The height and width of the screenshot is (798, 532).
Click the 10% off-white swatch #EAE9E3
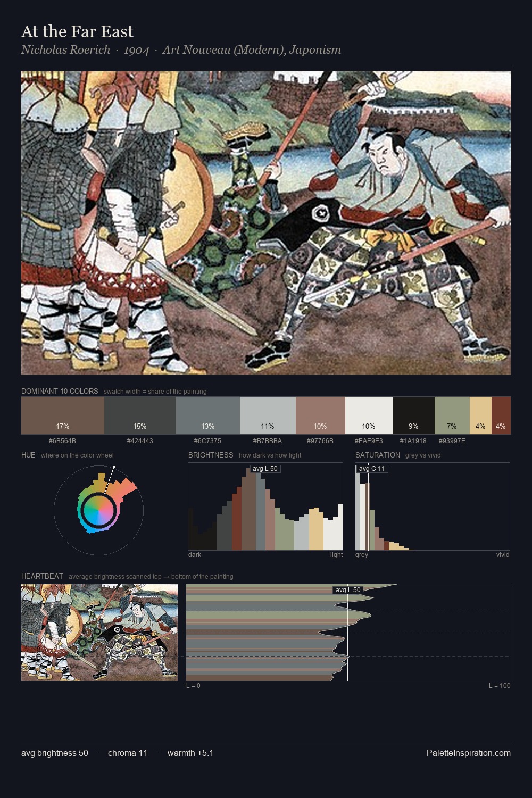[x=369, y=415]
